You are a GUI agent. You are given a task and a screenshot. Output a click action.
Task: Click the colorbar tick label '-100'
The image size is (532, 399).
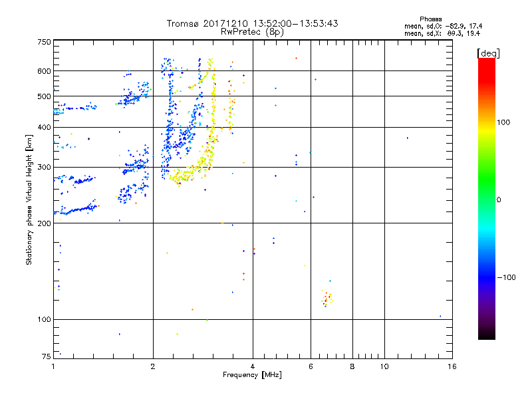pyautogui.click(x=506, y=277)
